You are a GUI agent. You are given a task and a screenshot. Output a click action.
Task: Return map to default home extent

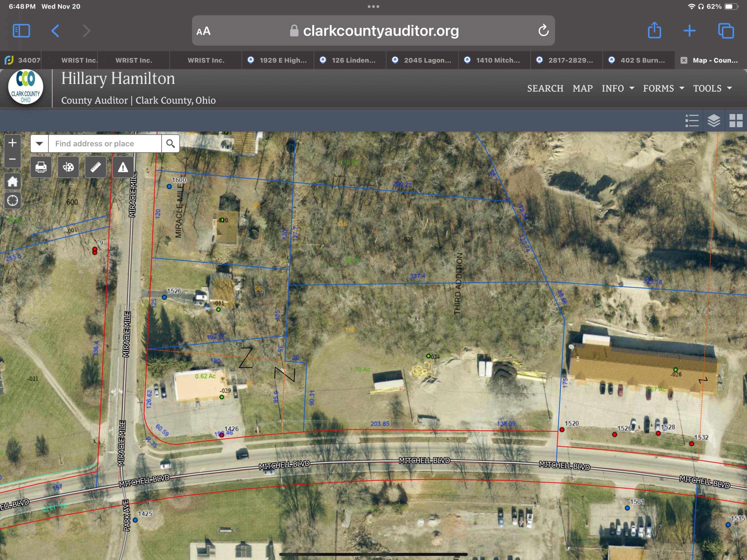click(x=12, y=182)
